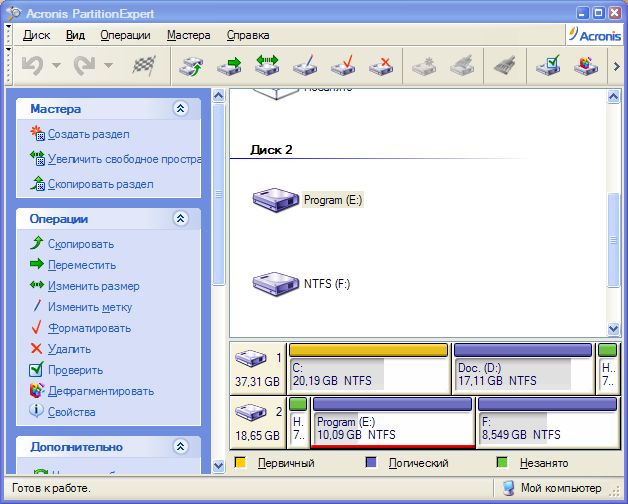Screen dimensions: 628x504
Task: Click the Copy partition toolbar icon
Action: click(x=191, y=66)
